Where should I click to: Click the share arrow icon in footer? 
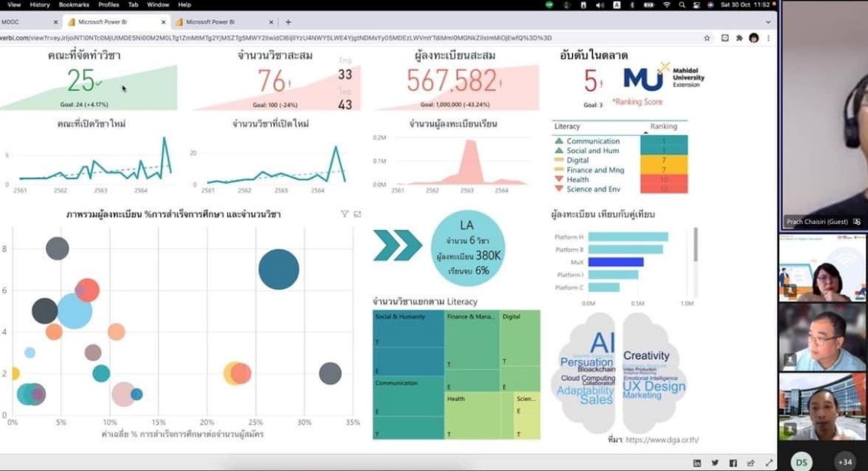[752, 463]
